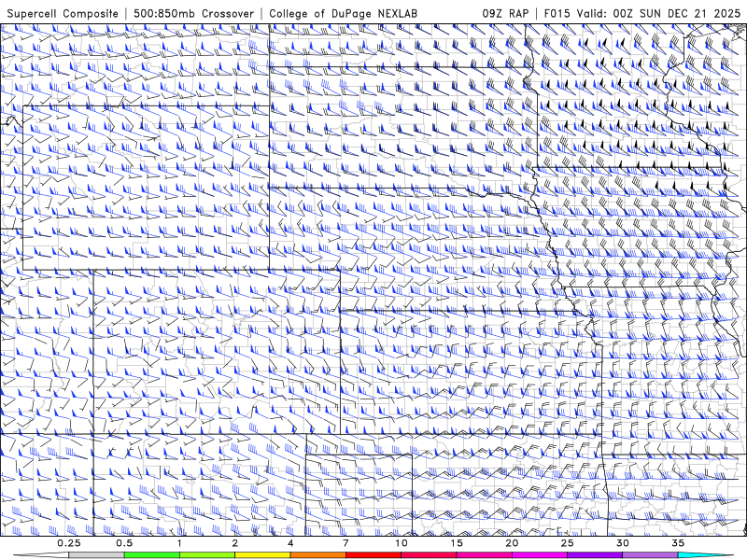Click the orange legend swatch between 4 and 7
This screenshot has width=747, height=560.
pyautogui.click(x=317, y=555)
